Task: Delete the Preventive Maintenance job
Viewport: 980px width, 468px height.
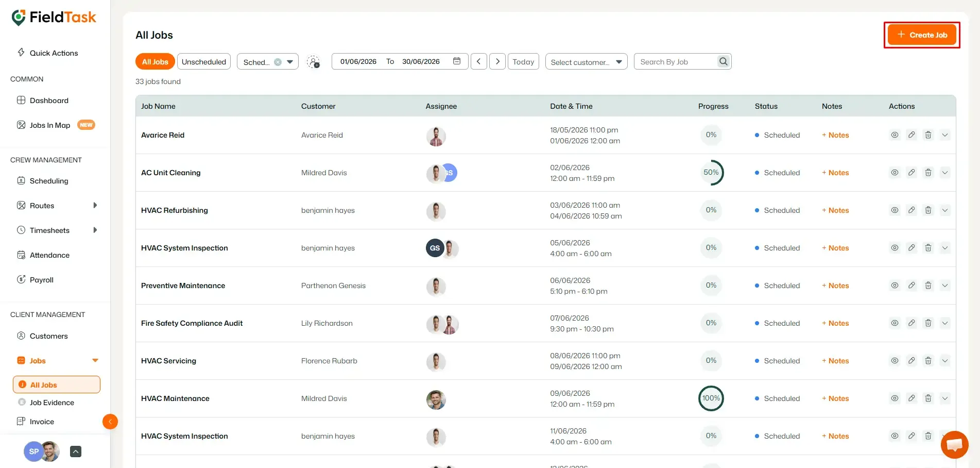Action: click(x=928, y=286)
